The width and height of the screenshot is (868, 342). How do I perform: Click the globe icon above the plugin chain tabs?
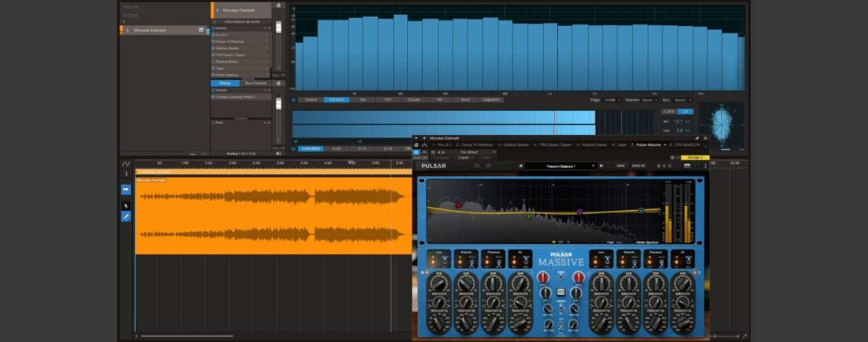415,145
